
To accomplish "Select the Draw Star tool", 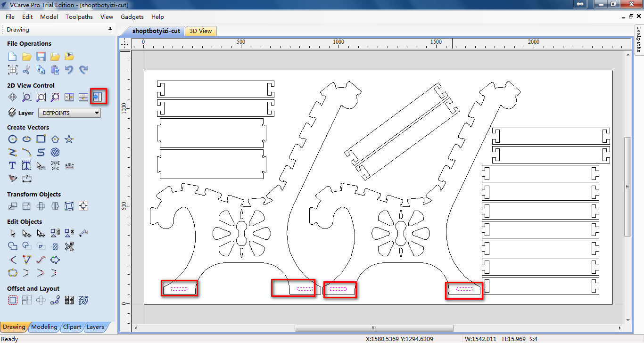I will (69, 139).
